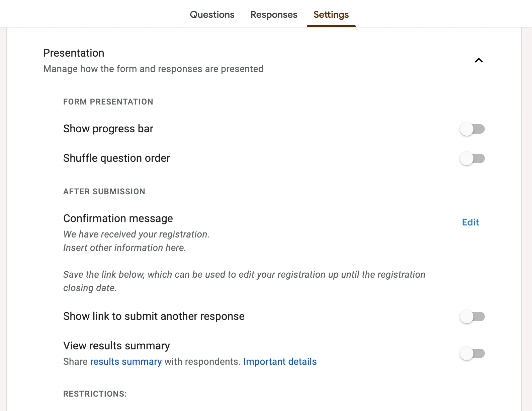Click the 'Show link to submit another response' label
The height and width of the screenshot is (411, 532).
click(x=154, y=317)
